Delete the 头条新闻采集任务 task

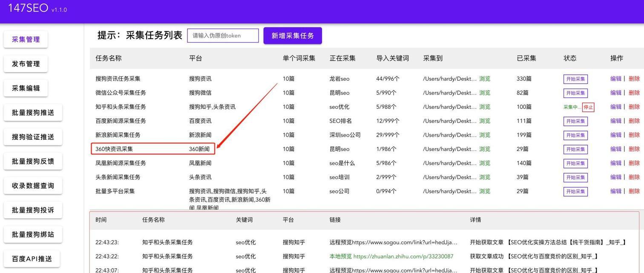(634, 177)
